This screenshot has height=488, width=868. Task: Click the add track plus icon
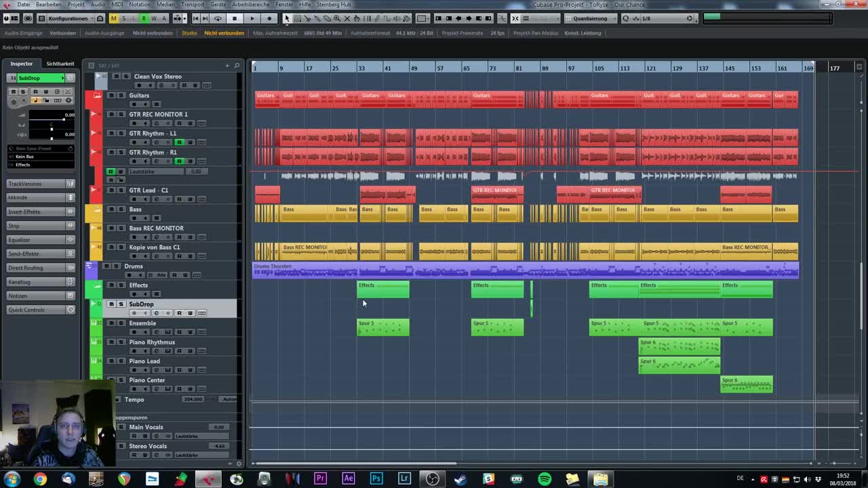point(227,65)
